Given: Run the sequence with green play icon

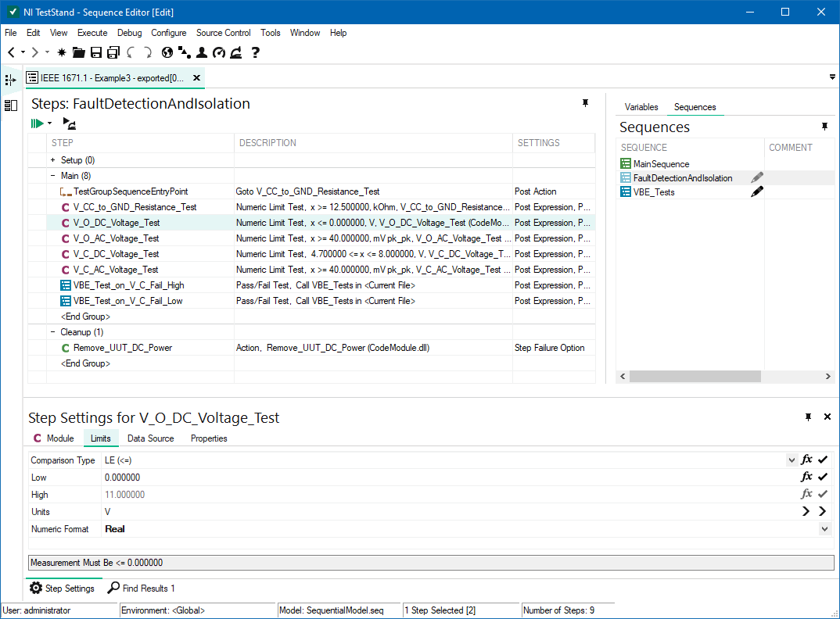Looking at the screenshot, I should coord(37,123).
